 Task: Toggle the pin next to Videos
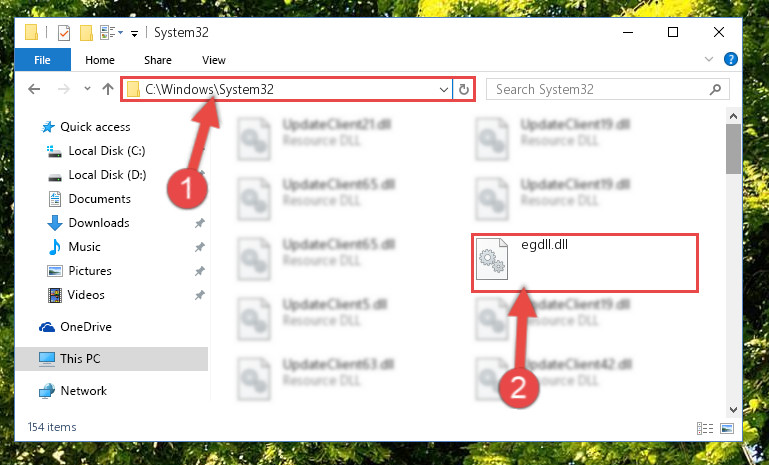click(199, 295)
